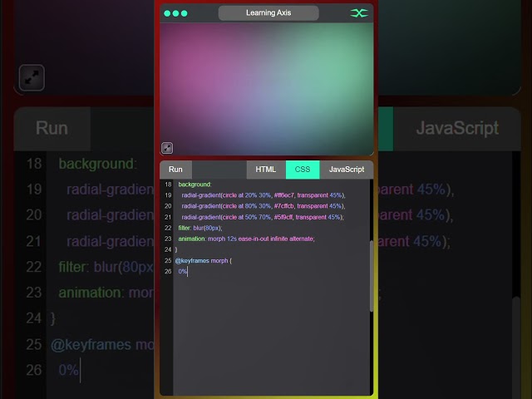
Task: Click the closing brace on line 24
Action: click(176, 249)
